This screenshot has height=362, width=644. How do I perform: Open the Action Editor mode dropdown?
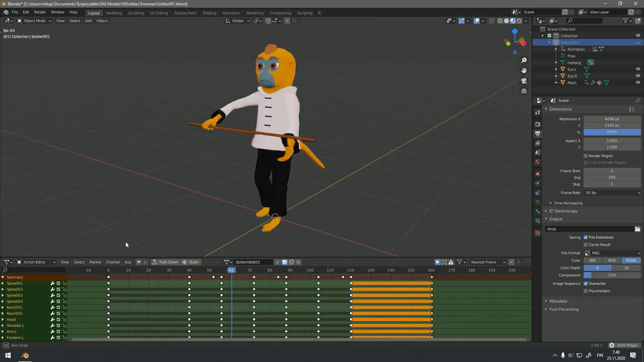click(36, 262)
